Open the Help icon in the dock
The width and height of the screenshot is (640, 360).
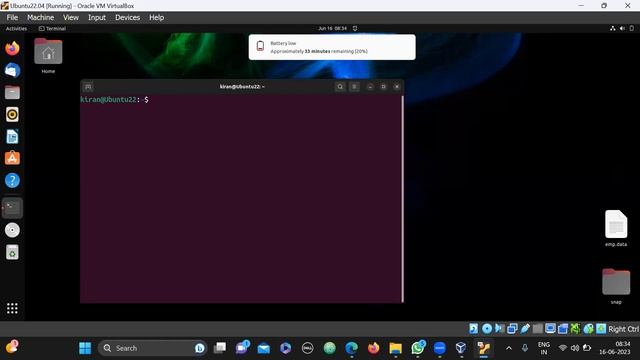click(12, 180)
